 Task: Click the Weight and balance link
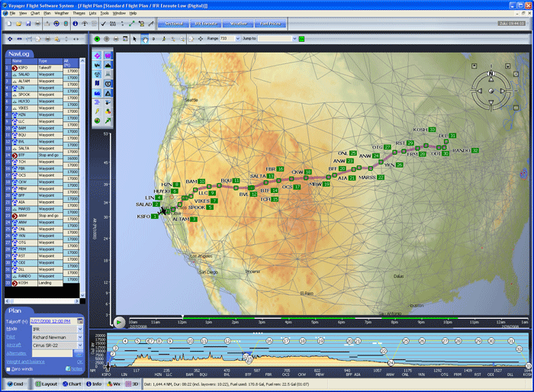25,361
